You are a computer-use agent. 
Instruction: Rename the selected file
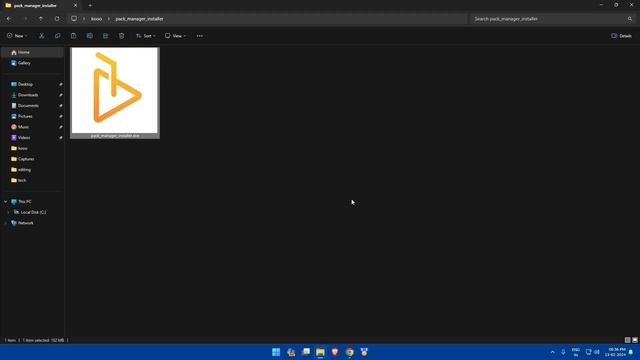coord(89,36)
